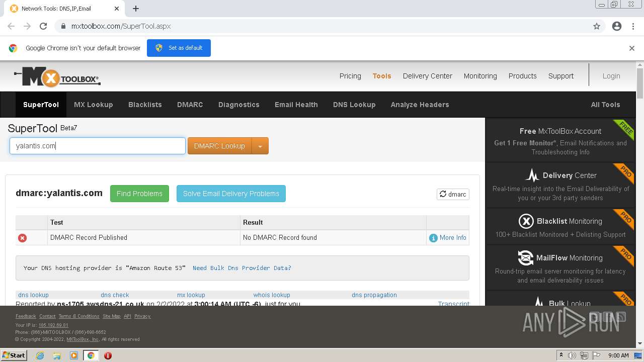644x362 pixels.
Task: Open File Explorer from the taskbar
Action: click(57, 355)
